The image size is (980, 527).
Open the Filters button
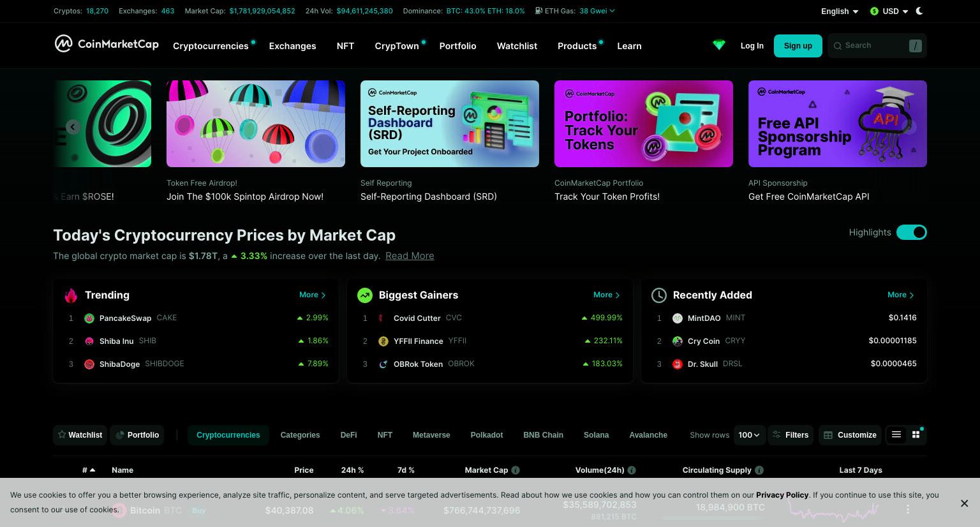791,434
